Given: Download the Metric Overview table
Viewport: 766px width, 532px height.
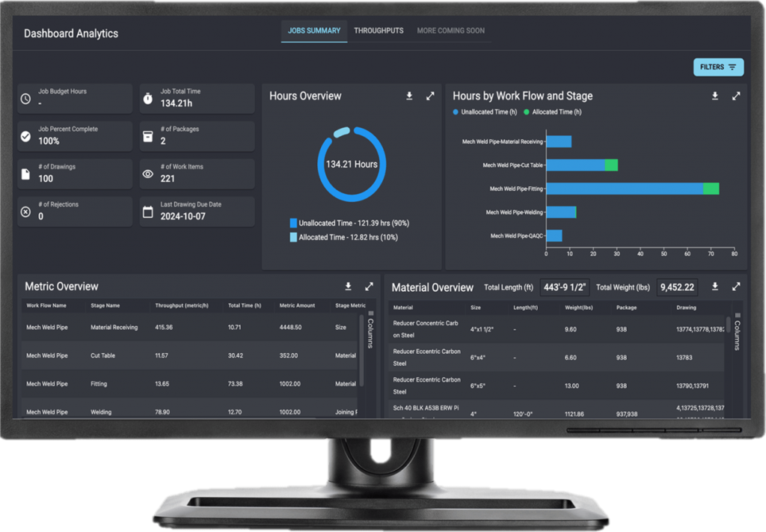Looking at the screenshot, I should (348, 287).
